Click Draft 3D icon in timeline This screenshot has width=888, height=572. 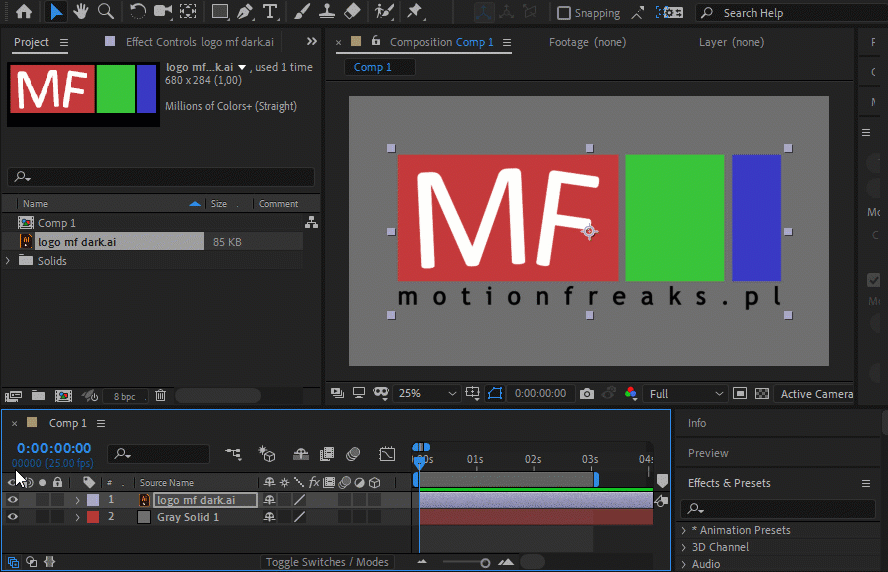267,454
